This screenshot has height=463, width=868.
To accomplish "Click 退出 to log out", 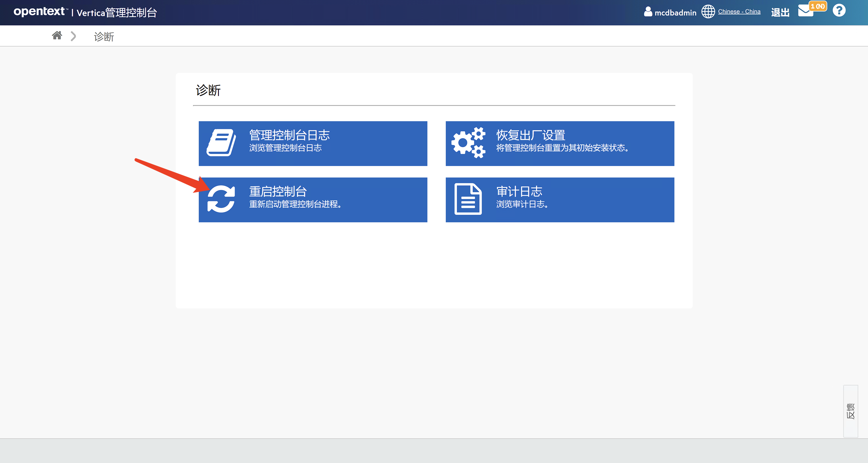I will pyautogui.click(x=780, y=12).
